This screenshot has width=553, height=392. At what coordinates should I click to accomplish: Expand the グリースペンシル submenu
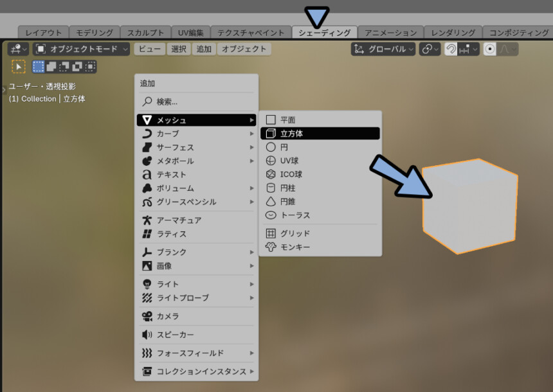pos(196,202)
